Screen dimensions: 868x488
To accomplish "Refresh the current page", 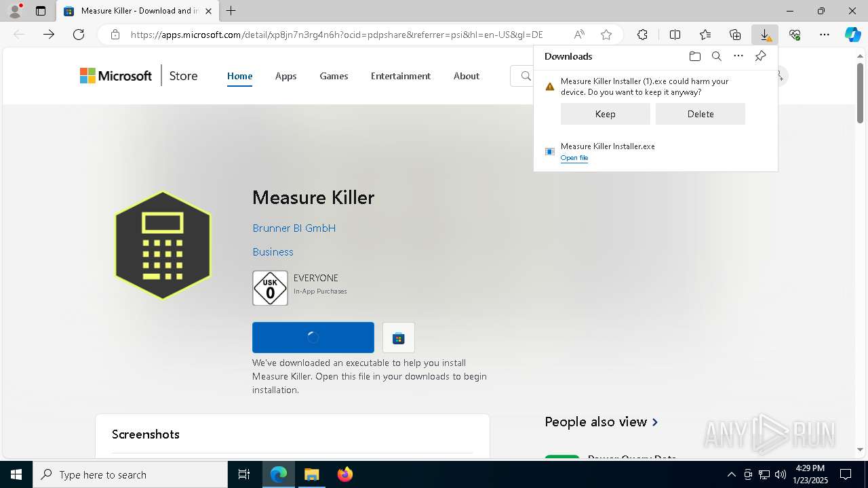I will pos(79,35).
